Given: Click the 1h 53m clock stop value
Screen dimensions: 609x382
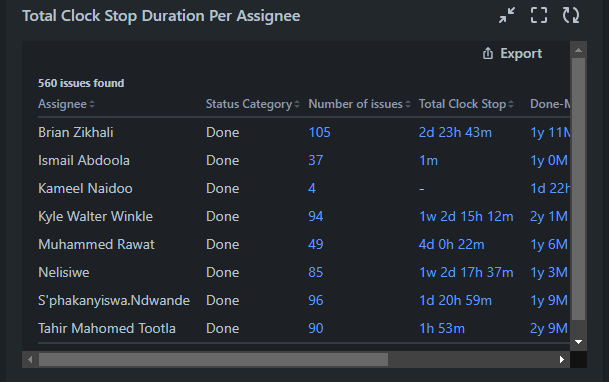Looking at the screenshot, I should [442, 328].
